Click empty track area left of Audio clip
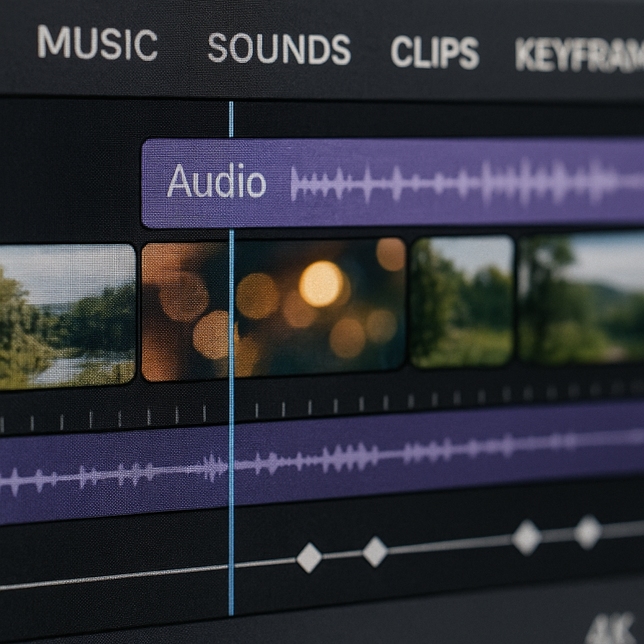 (x=69, y=182)
